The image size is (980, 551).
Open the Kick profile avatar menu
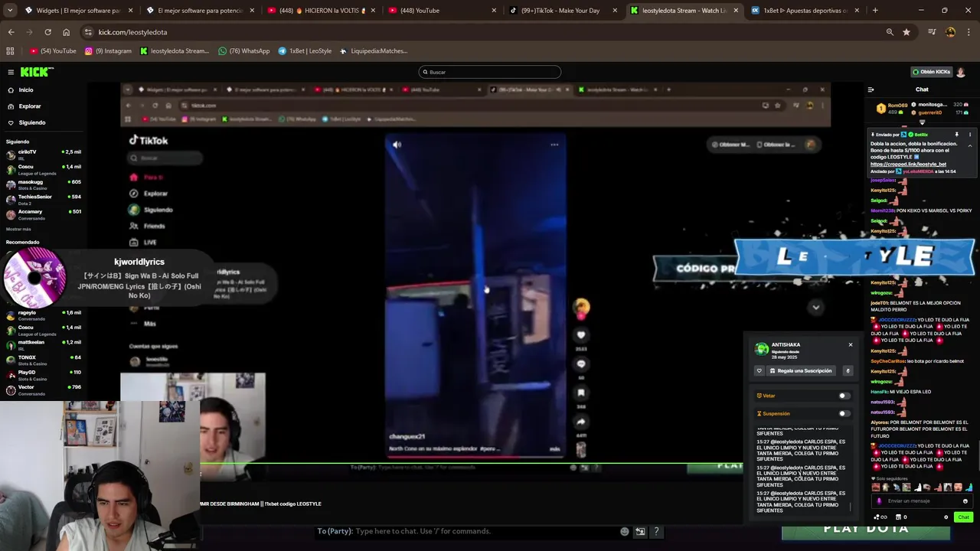click(961, 72)
